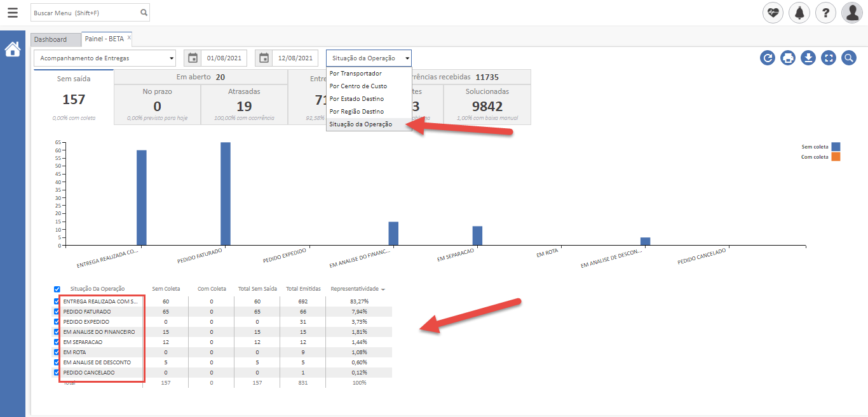Click the Buscar Menu search field

pos(85,13)
